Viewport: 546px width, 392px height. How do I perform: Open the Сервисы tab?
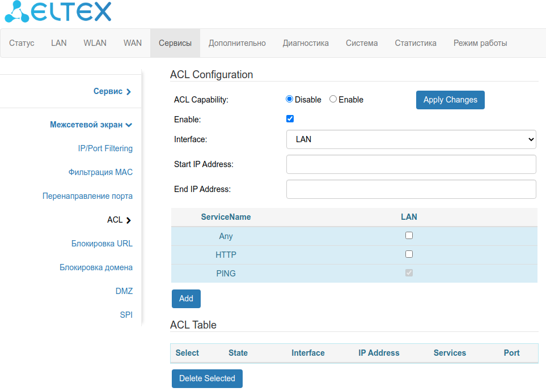click(x=175, y=43)
